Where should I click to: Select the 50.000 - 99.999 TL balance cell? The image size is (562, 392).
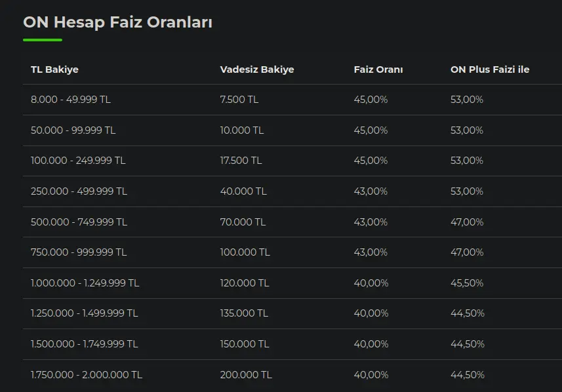(x=73, y=130)
